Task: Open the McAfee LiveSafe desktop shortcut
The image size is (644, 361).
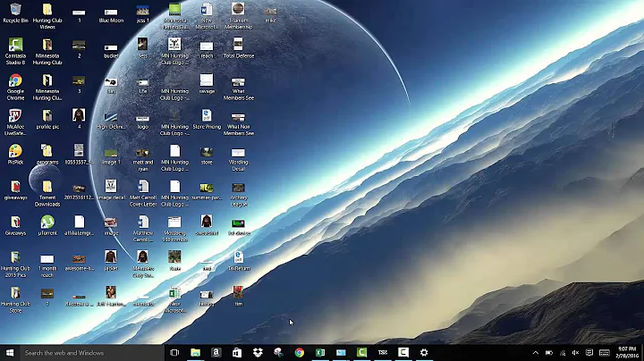Action: point(15,122)
